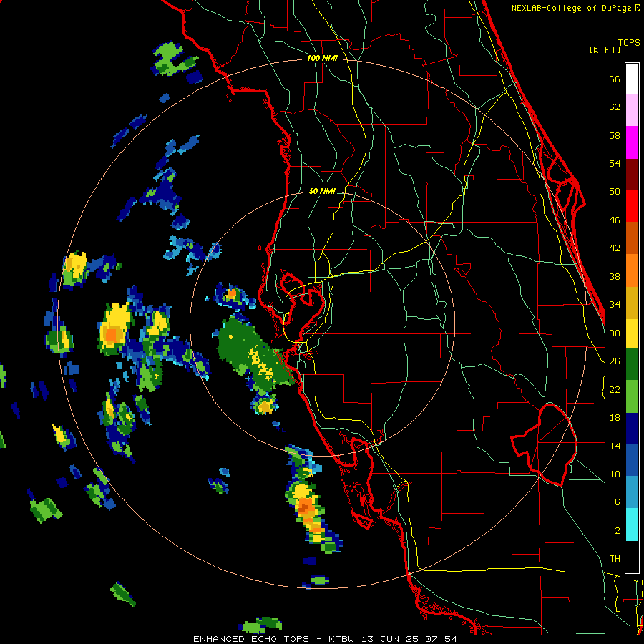This screenshot has width=644, height=644.
Task: Click the 50 NMI range ring label
Action: tap(322, 191)
